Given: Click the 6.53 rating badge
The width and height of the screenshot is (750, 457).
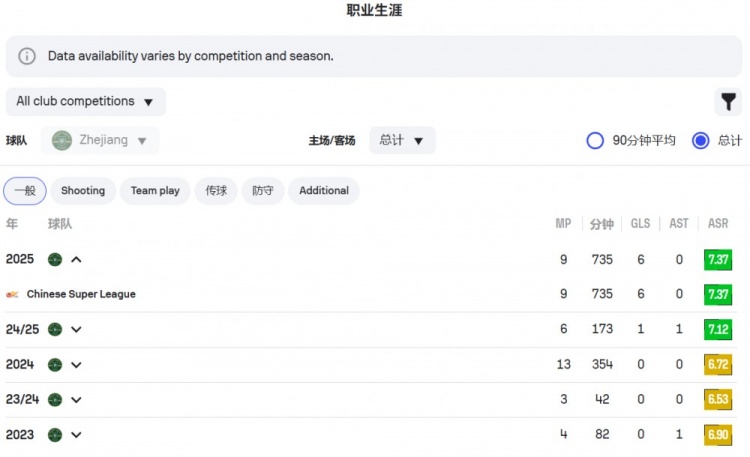Looking at the screenshot, I should coord(718,400).
